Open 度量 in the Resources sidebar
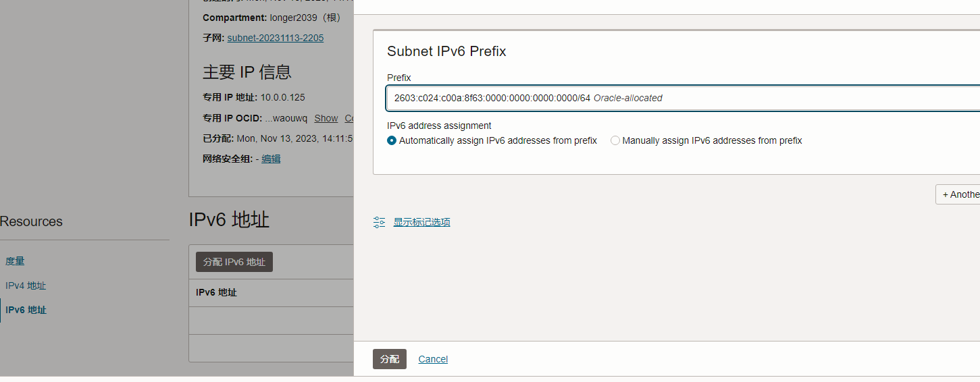Image resolution: width=980 pixels, height=382 pixels. click(x=15, y=261)
